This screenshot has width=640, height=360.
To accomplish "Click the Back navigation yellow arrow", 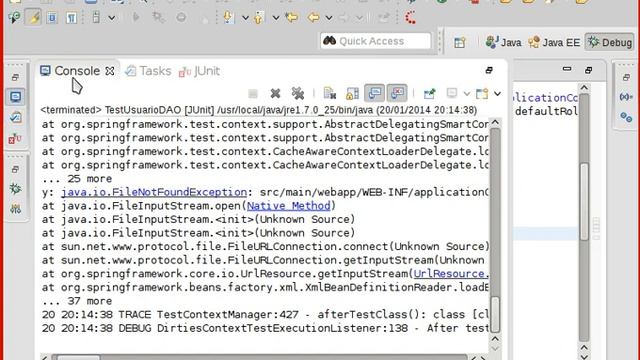I will (x=313, y=18).
